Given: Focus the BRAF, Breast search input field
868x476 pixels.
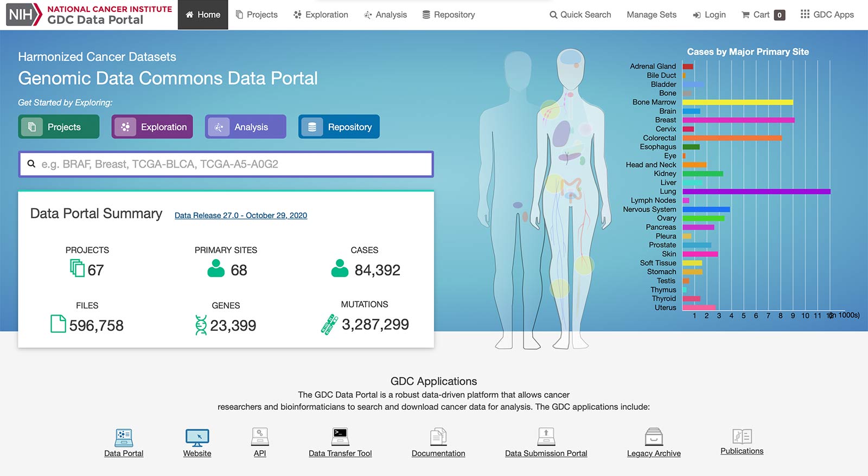Looking at the screenshot, I should click(226, 164).
